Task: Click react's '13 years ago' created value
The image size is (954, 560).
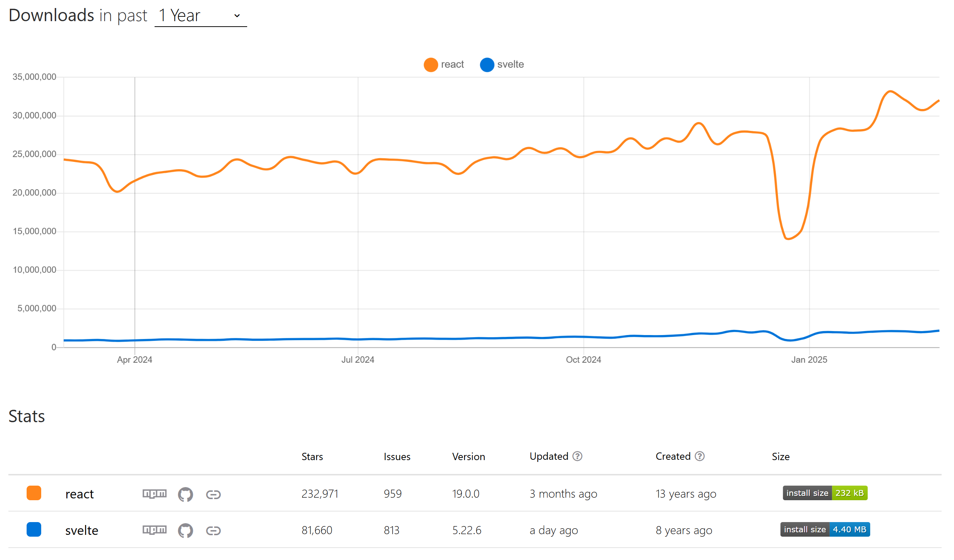Action: (x=686, y=494)
